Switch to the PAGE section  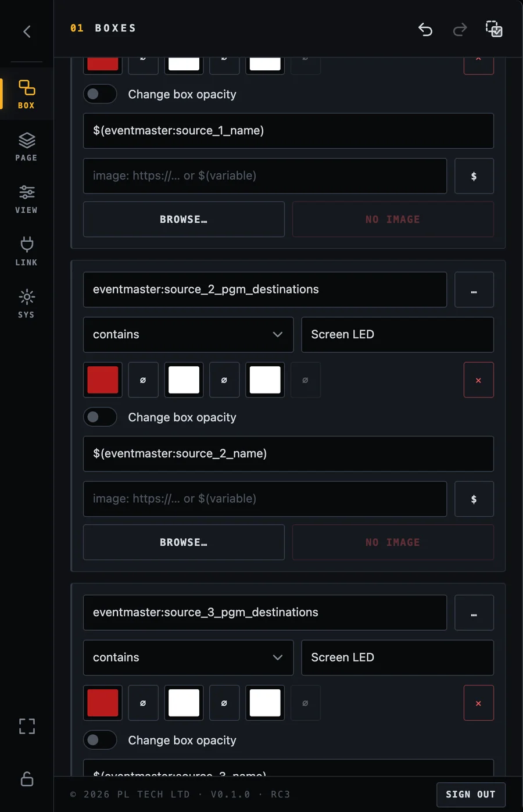(x=26, y=146)
